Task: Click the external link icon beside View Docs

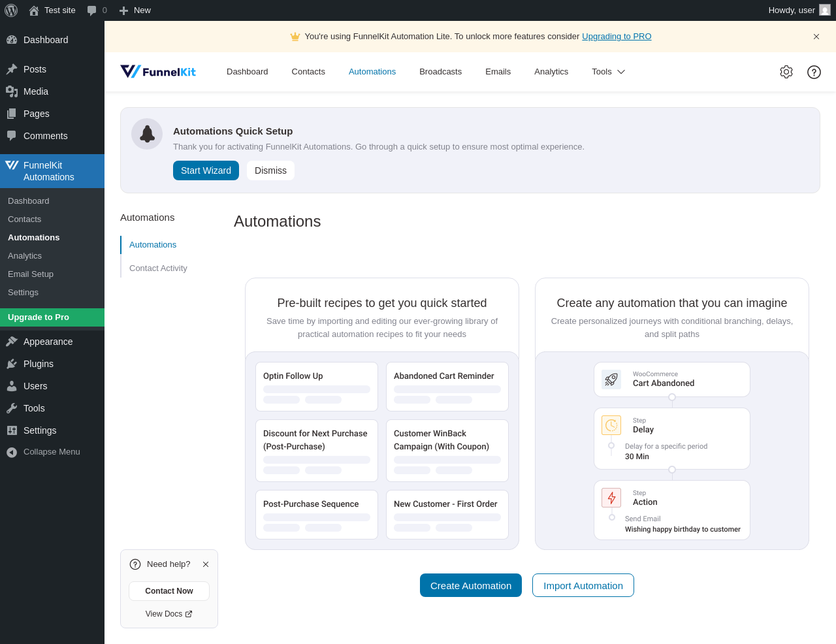Action: pos(189,614)
